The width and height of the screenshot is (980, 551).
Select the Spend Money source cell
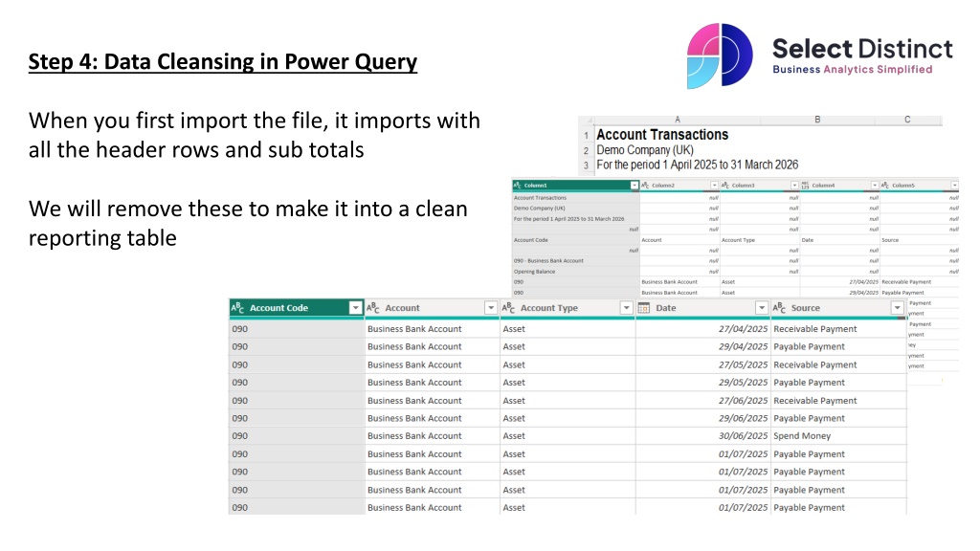pos(802,436)
